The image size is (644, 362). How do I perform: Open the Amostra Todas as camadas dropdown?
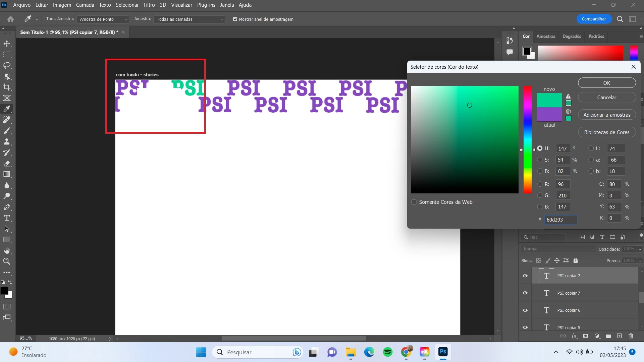pos(189,19)
